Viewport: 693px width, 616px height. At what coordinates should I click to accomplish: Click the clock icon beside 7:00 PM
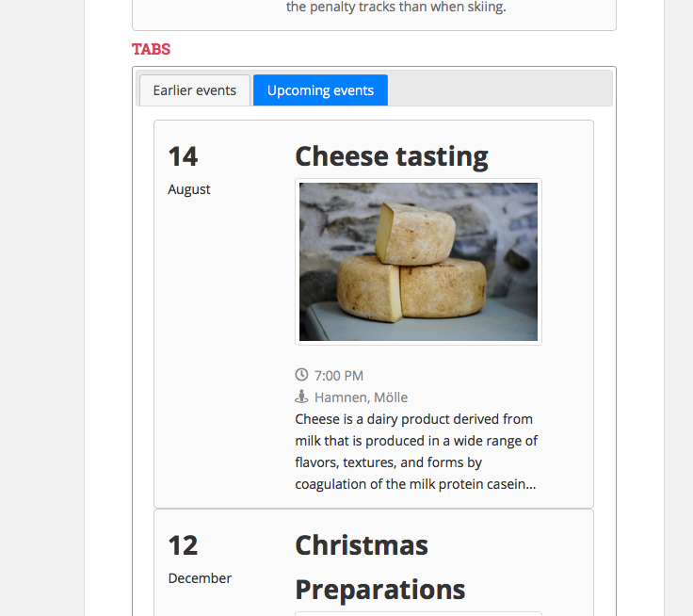[x=301, y=375]
